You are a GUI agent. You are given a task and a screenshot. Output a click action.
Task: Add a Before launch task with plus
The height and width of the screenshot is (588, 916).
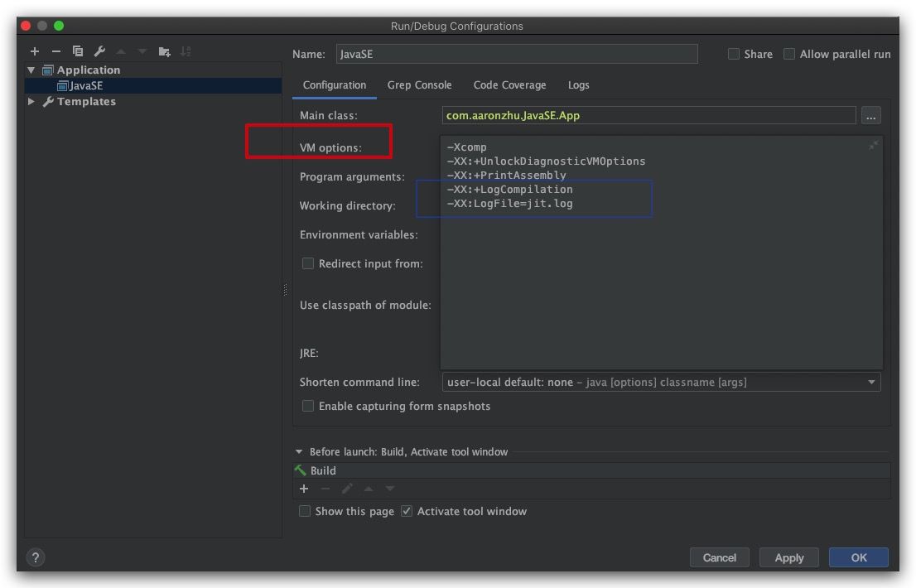tap(304, 489)
